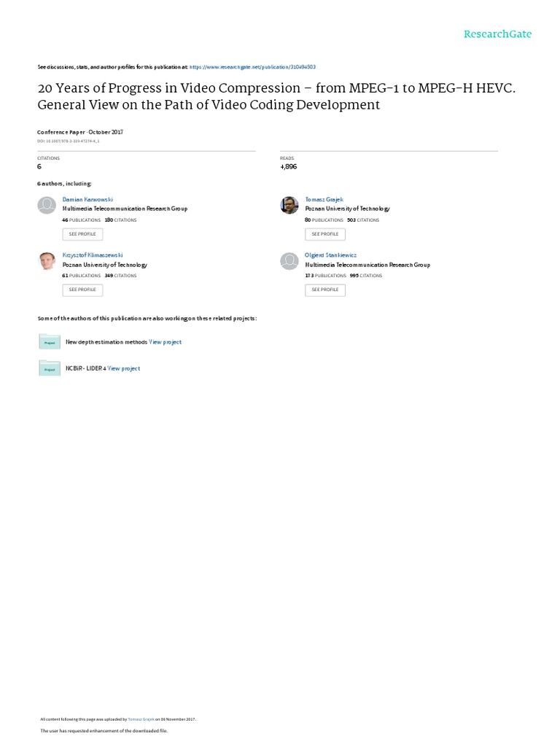Click See Profile under Olgierd Stankiewicz
560x747 pixels.
[325, 290]
